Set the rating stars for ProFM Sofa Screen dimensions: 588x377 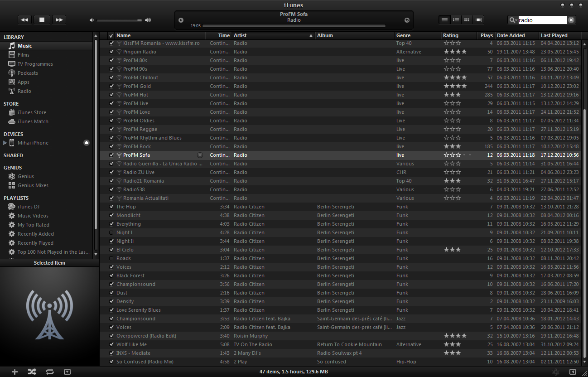coord(458,155)
